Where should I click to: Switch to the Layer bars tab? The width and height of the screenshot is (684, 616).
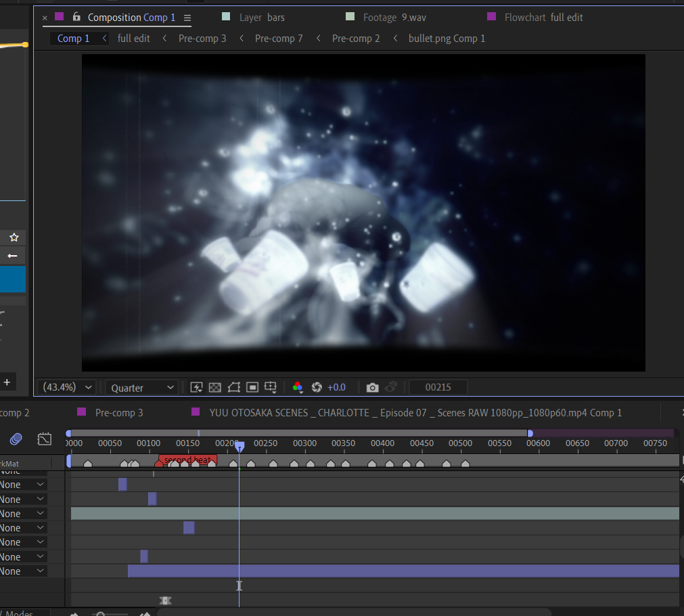[260, 17]
